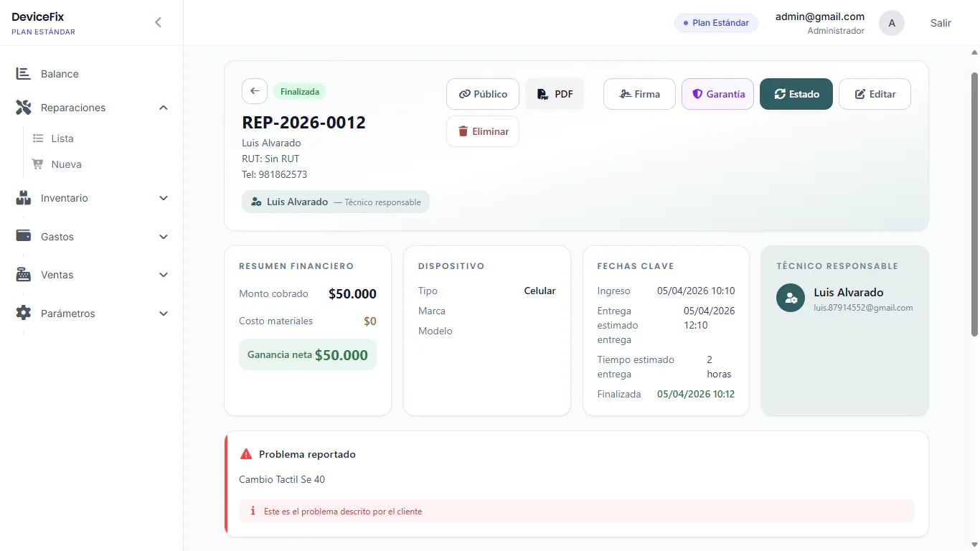Expand the Gastos submenu chevron
980x551 pixels.
click(x=164, y=237)
